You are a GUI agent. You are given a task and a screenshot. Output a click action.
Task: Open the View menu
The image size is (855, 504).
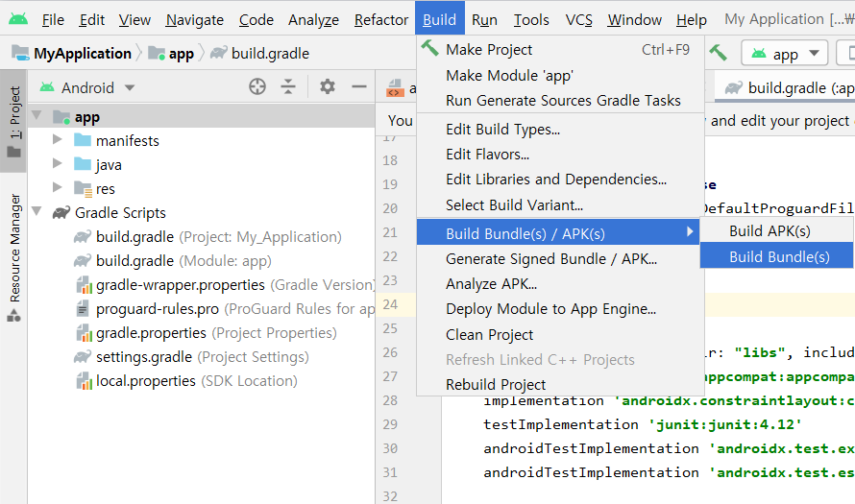tap(134, 20)
